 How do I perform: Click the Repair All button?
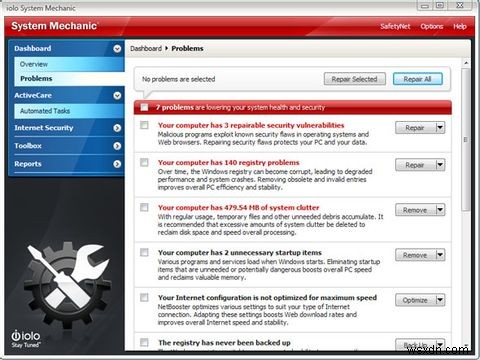[418, 79]
